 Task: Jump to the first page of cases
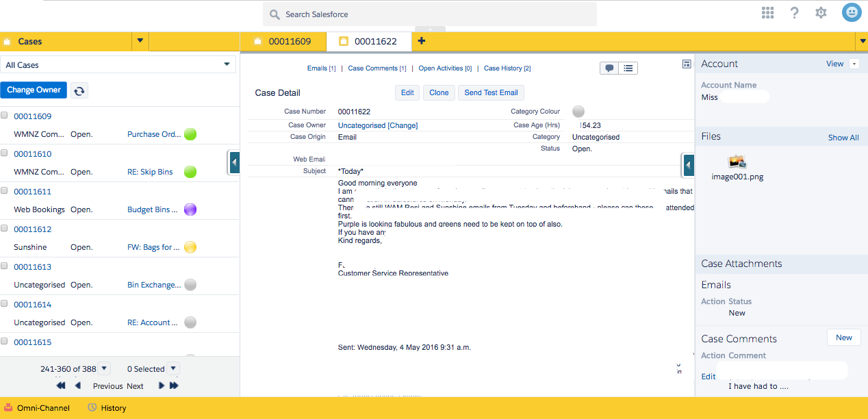(x=61, y=386)
